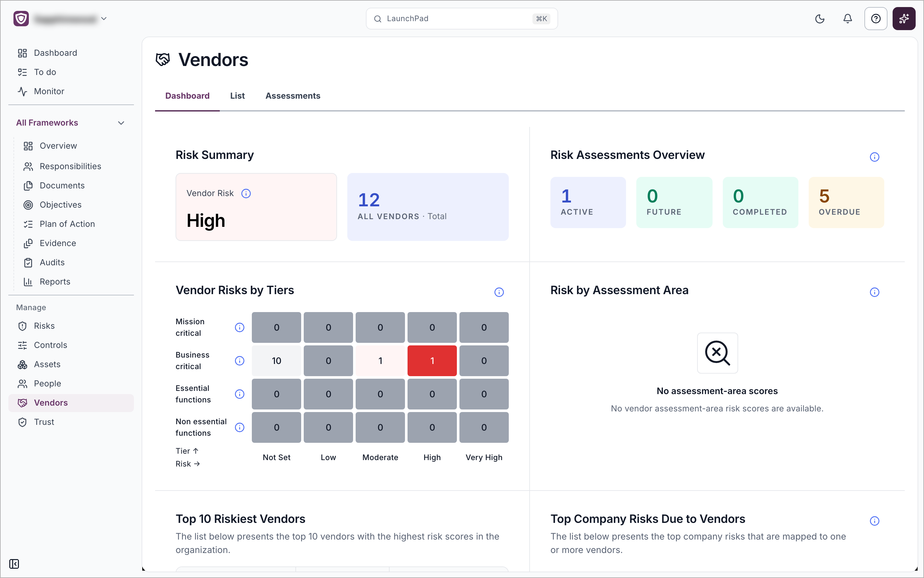Screen dimensions: 924x578
Task: Switch to the Dashboard tab
Action: [x=187, y=96]
